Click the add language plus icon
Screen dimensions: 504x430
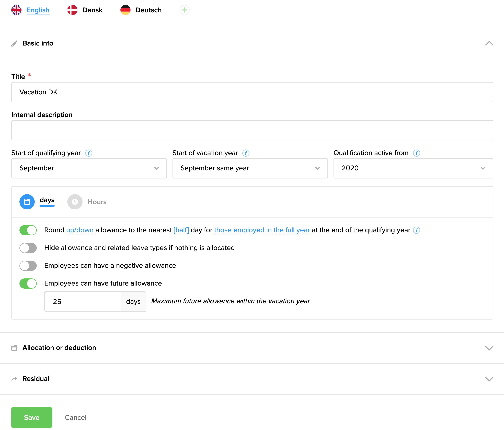(x=184, y=10)
